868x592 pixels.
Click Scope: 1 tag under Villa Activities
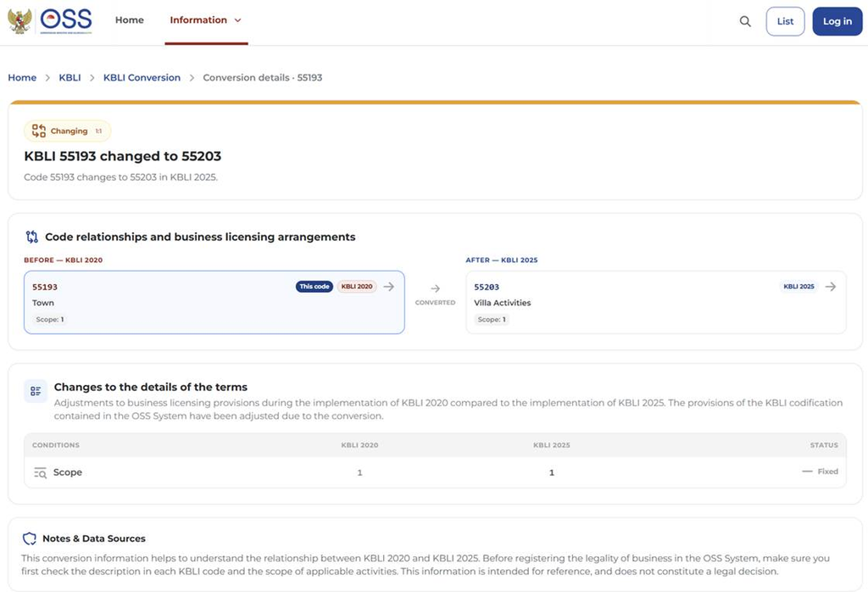click(492, 320)
